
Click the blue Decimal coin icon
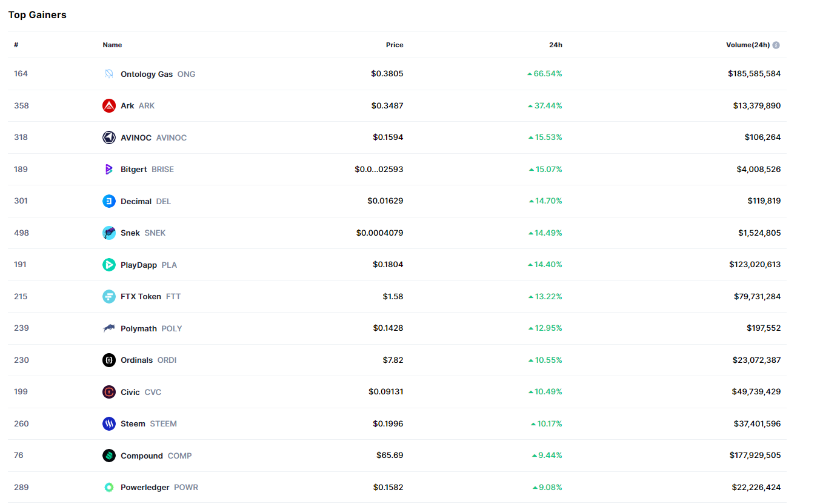pyautogui.click(x=108, y=201)
